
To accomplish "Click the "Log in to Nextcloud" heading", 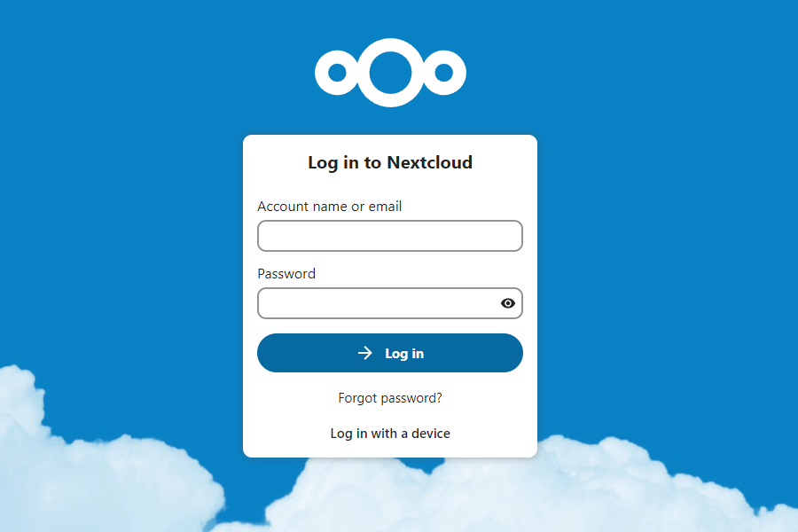I will point(390,162).
